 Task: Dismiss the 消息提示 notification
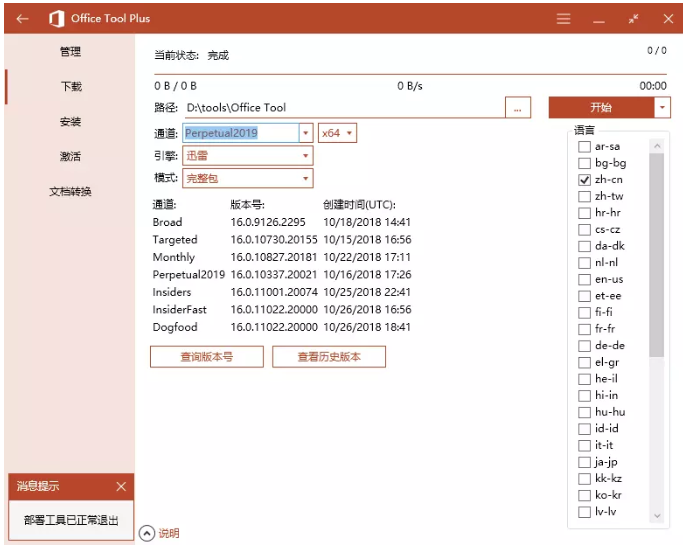(x=121, y=486)
